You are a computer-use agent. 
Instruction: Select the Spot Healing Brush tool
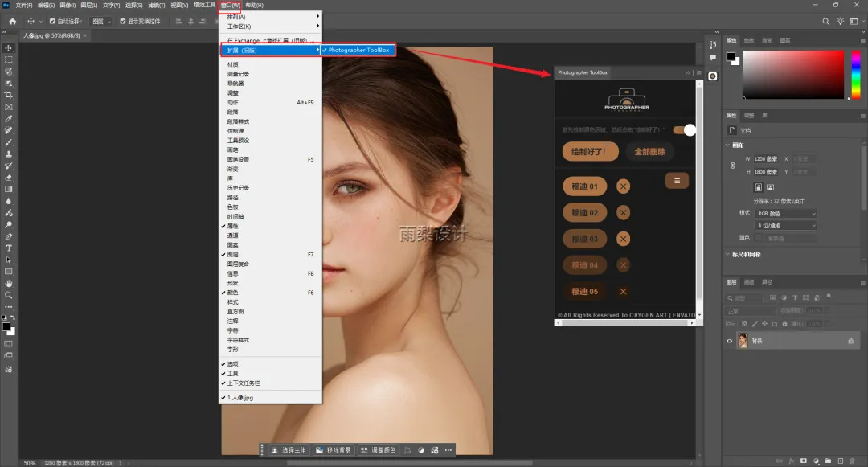point(9,130)
